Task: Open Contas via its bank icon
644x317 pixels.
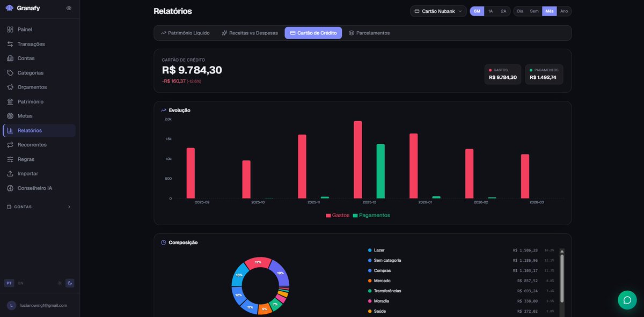Action: pyautogui.click(x=10, y=58)
